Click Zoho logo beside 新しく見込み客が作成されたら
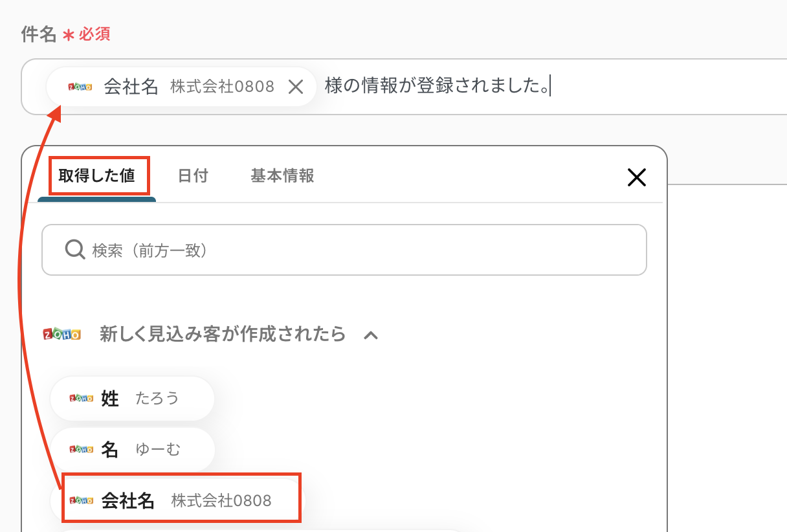787x532 pixels. (62, 335)
